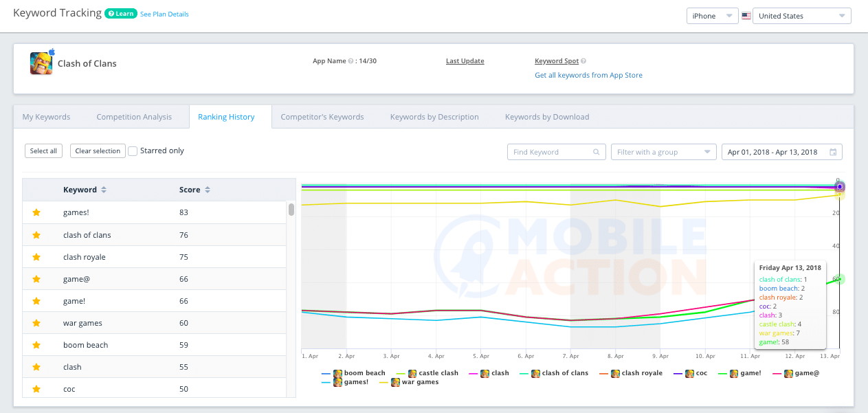Unstar the game@ keyword row
Image resolution: width=868 pixels, height=413 pixels.
[36, 279]
